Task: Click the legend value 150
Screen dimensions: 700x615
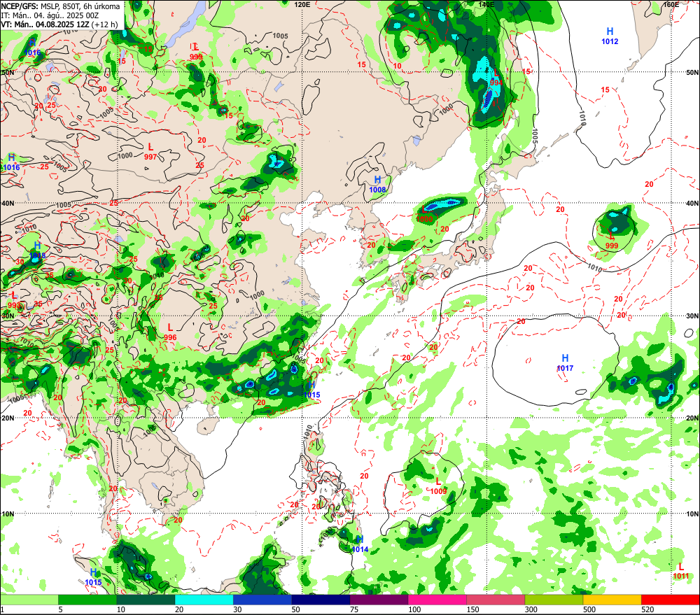Action: click(x=472, y=609)
